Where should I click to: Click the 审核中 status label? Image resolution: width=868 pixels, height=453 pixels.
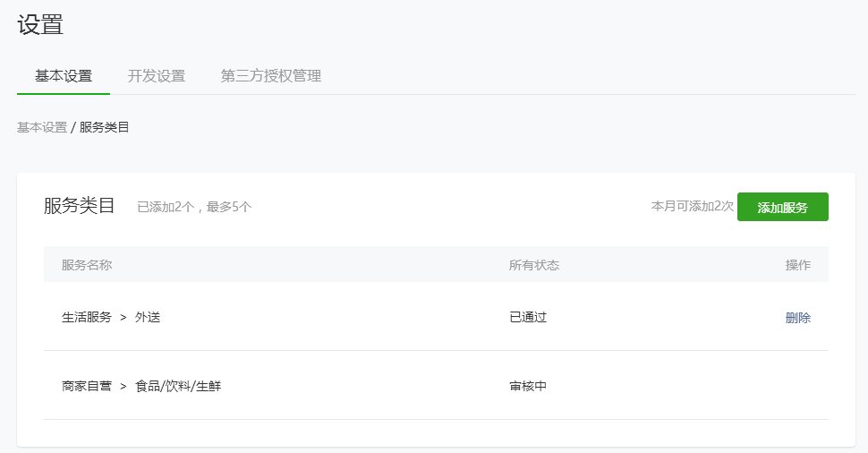click(528, 386)
